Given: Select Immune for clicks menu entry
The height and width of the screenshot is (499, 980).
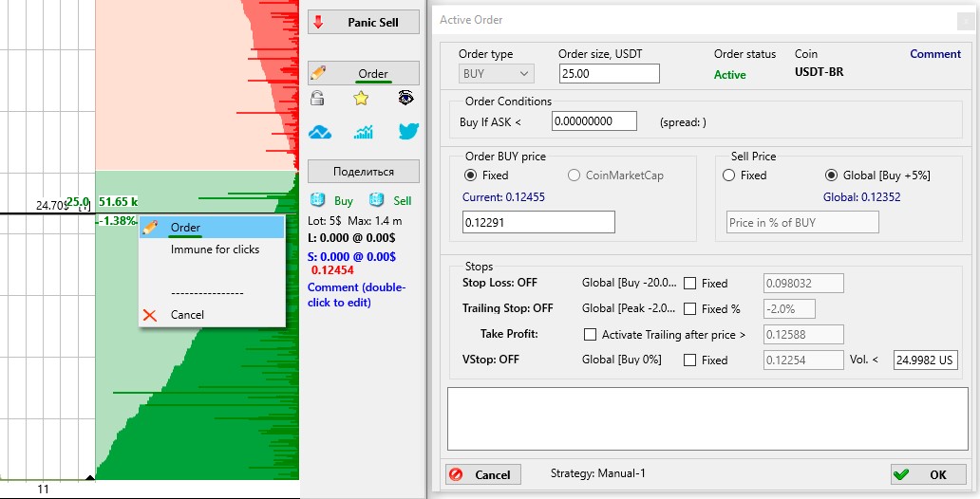Looking at the screenshot, I should click(x=215, y=249).
